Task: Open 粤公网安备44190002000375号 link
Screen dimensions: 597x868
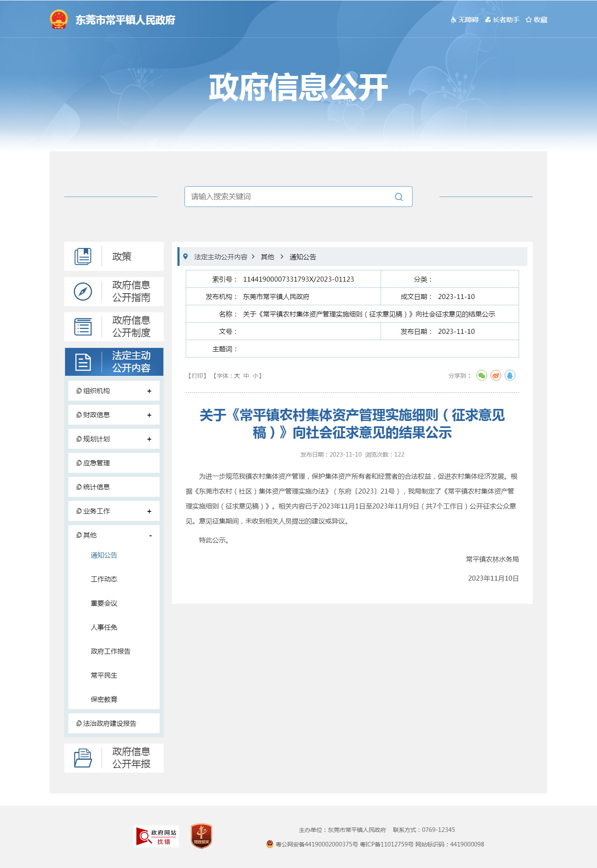Action: [x=317, y=844]
